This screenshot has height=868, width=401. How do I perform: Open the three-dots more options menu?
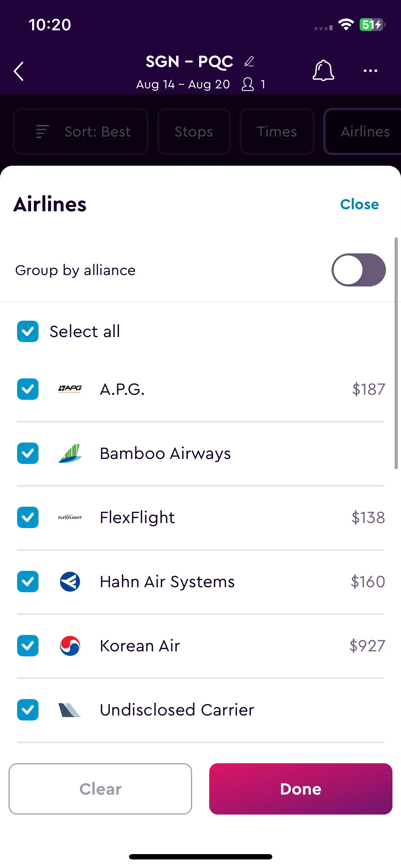370,71
